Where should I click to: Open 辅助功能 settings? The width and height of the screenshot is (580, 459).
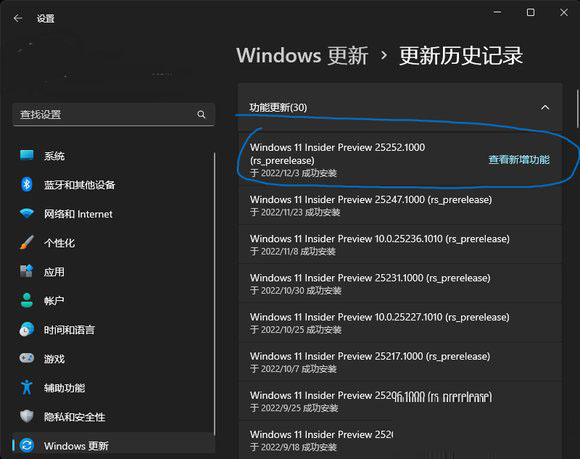click(x=113, y=388)
